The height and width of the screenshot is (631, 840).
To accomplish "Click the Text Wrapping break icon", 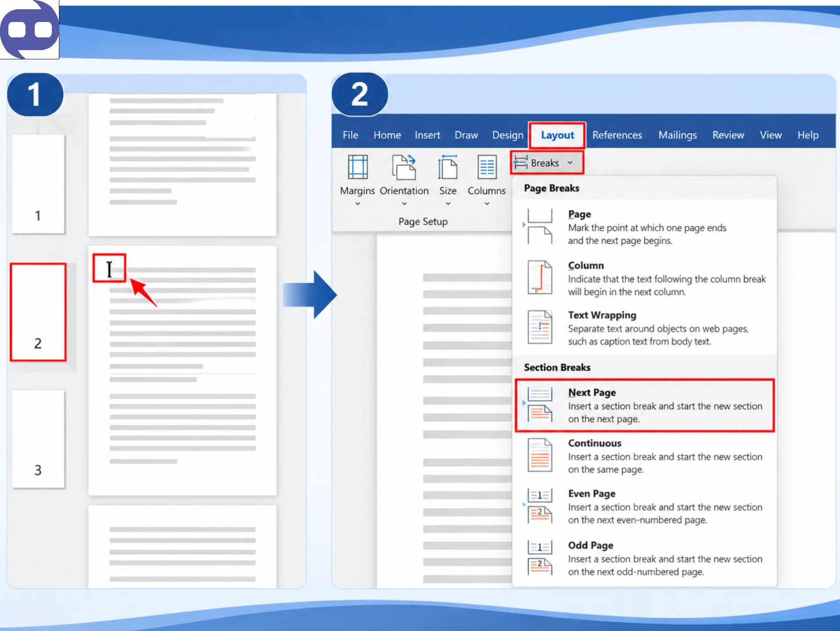I will [x=540, y=327].
